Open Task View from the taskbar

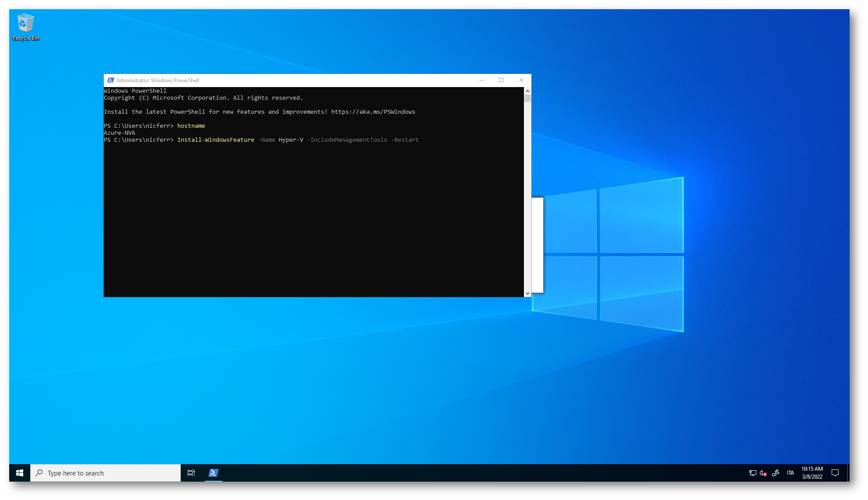coord(191,473)
